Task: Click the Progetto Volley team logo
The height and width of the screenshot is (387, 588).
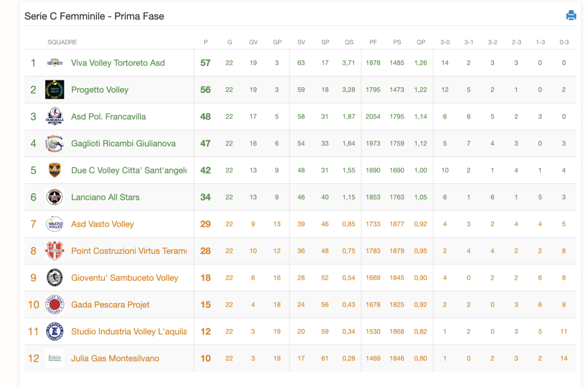Action: pos(55,90)
